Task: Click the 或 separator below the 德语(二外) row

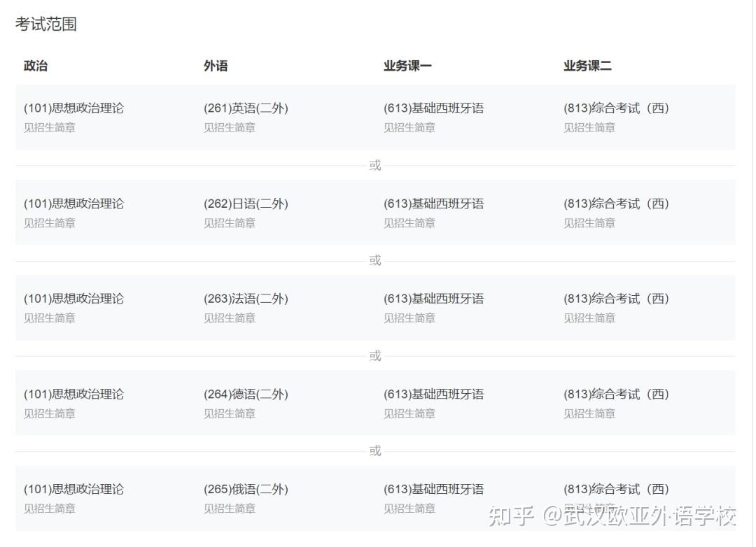Action: [x=375, y=451]
